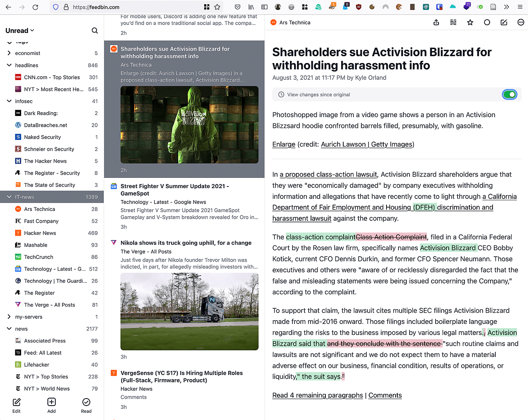This screenshot has height=420, width=528.
Task: Select Fast Company feed
Action: click(x=52, y=221)
